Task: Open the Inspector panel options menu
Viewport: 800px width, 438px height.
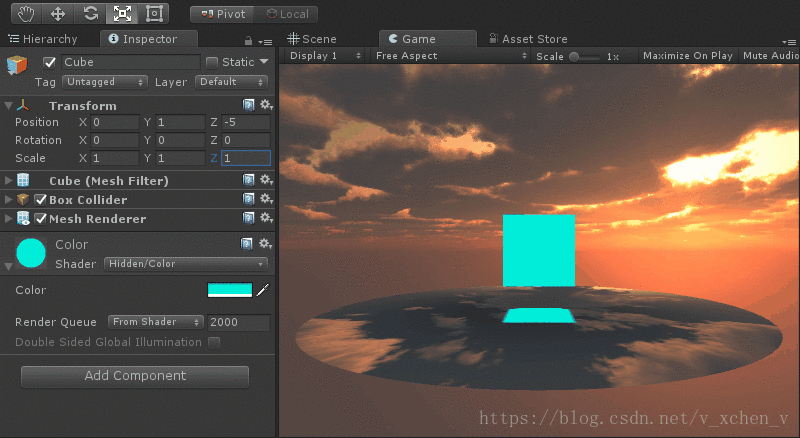Action: (x=265, y=42)
